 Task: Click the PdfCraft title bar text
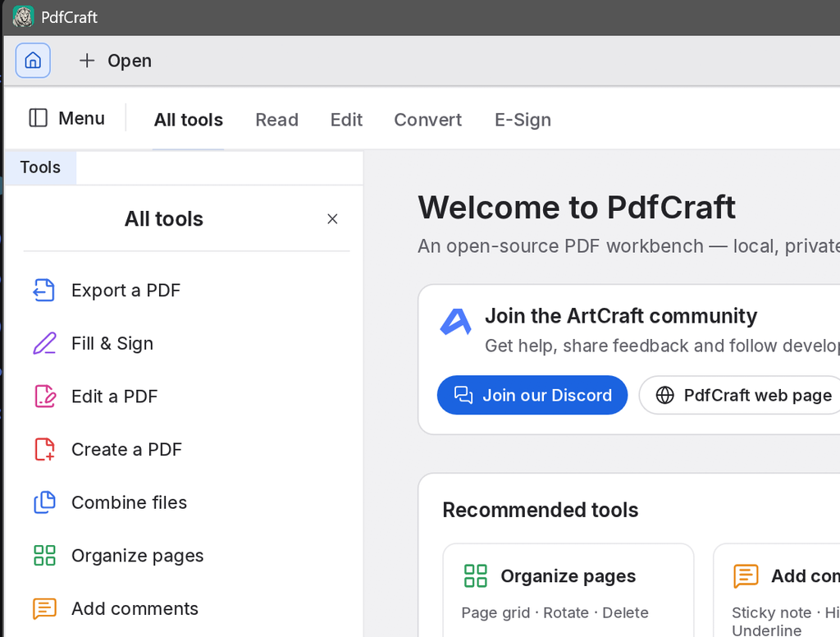pyautogui.click(x=69, y=17)
